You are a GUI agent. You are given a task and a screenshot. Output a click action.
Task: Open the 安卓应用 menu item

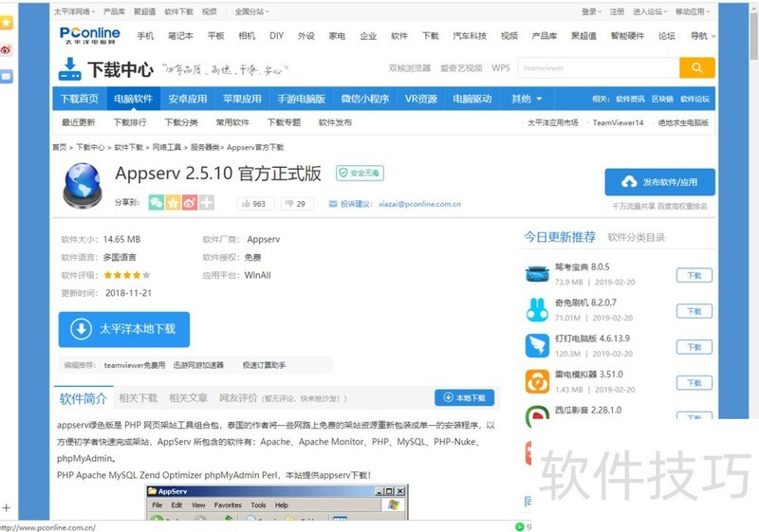(x=187, y=99)
